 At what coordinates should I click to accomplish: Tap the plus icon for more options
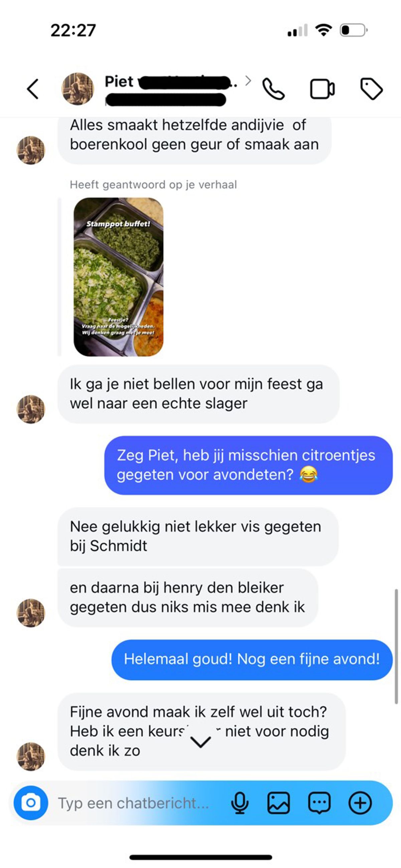tap(360, 803)
